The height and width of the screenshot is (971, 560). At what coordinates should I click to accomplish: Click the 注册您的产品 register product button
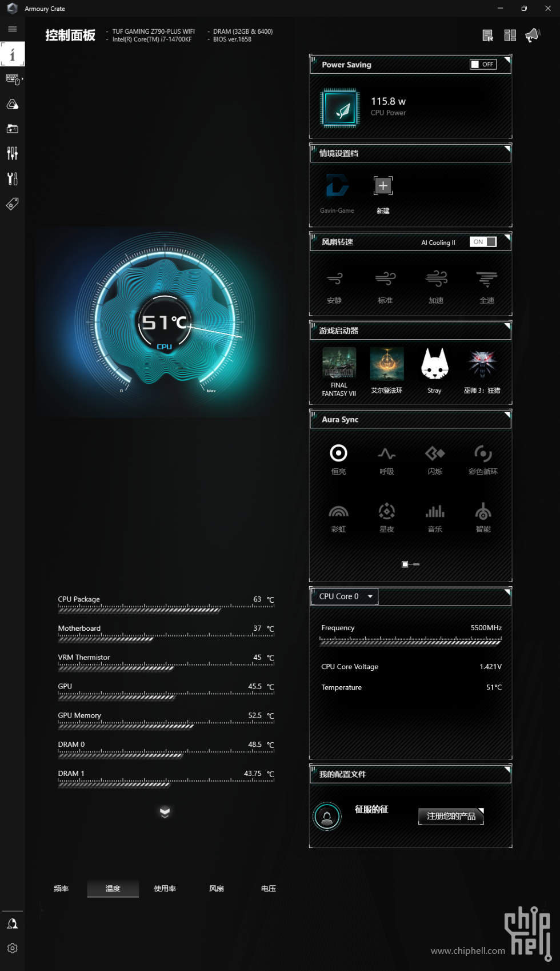(x=451, y=816)
